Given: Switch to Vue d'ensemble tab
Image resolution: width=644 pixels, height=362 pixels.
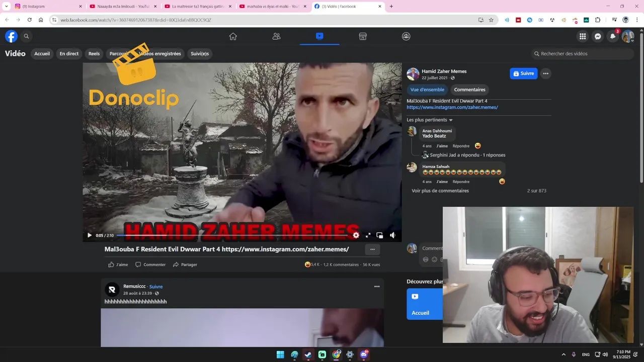Looking at the screenshot, I should click(x=427, y=89).
